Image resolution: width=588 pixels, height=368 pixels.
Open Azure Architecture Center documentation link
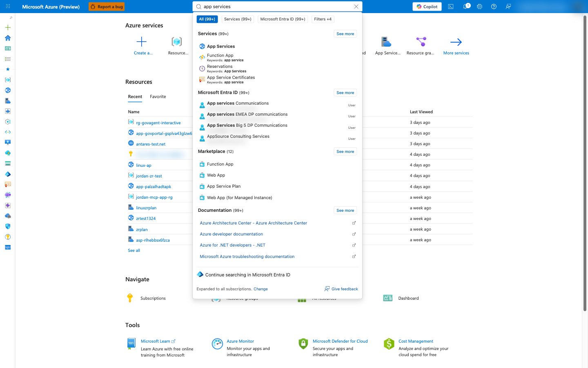[253, 223]
